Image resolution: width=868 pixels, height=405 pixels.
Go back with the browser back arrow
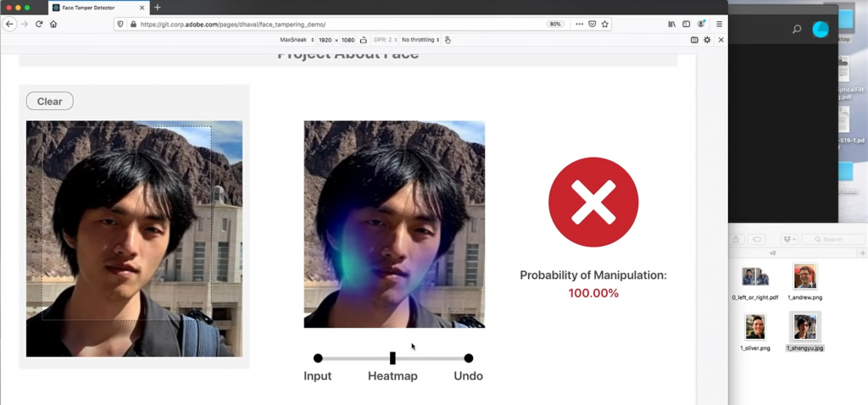[9, 25]
